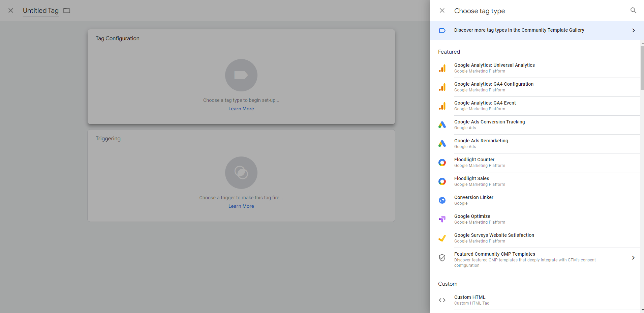Choose Google Surveys Website Satisfaction tag type
This screenshot has height=313, width=644.
535,238
